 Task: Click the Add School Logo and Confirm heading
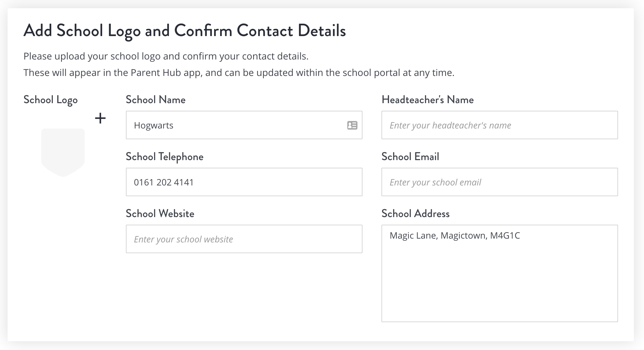185,31
